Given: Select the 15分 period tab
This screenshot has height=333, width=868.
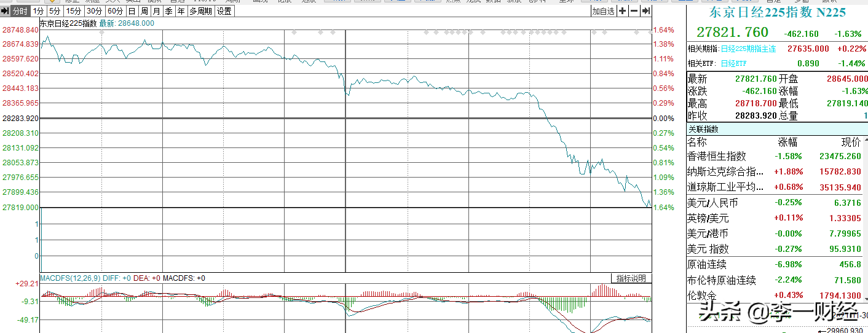Looking at the screenshot, I should tap(74, 11).
